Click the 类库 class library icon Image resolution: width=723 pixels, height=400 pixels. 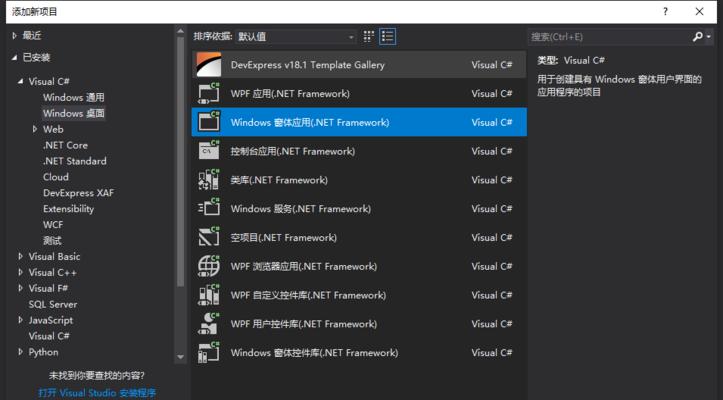(208, 179)
